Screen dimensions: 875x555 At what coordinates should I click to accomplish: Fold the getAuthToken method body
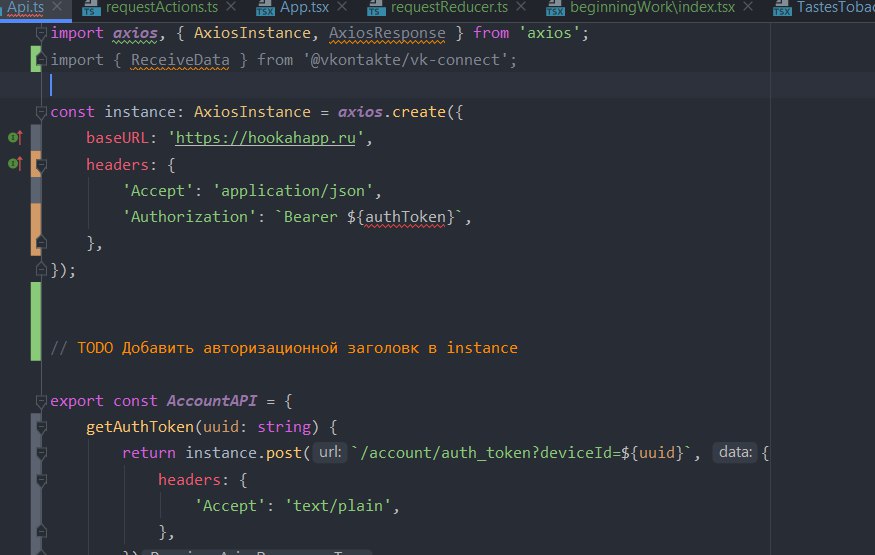point(41,427)
